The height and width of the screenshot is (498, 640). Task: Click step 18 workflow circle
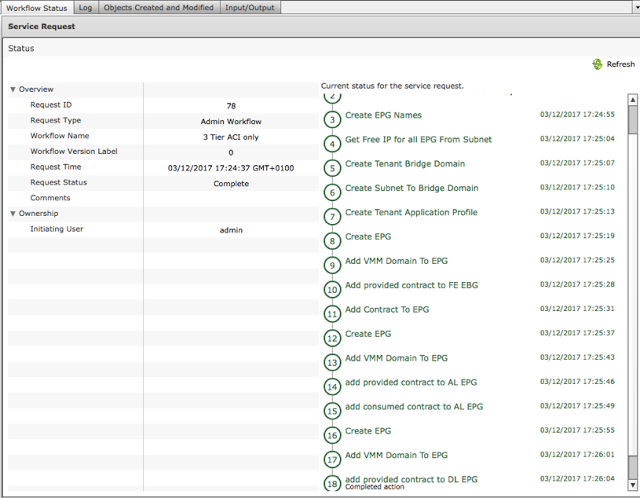click(332, 483)
